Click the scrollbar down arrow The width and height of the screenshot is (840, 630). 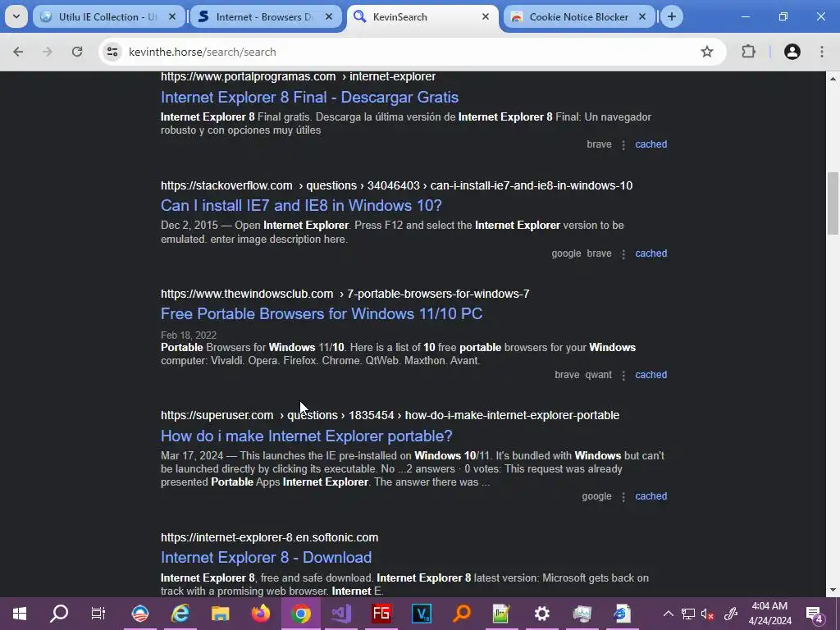(833, 591)
